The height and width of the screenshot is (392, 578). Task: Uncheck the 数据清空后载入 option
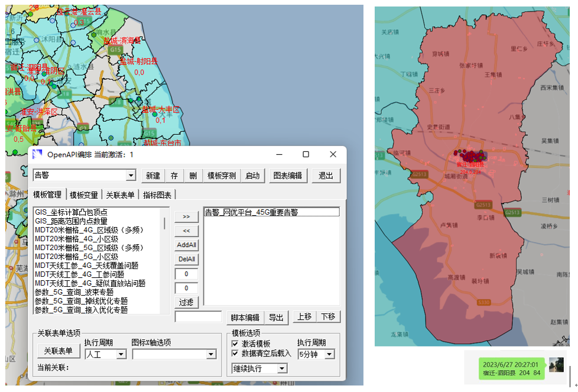click(235, 354)
